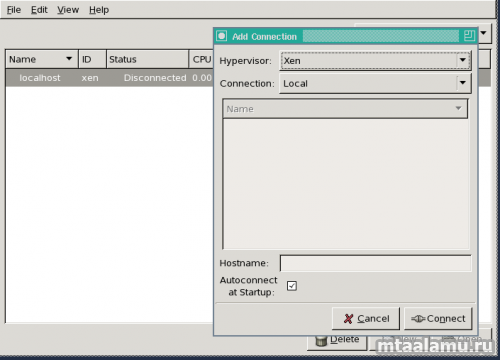The height and width of the screenshot is (360, 500).
Task: Open the Hypervisor dropdown showing Xen
Action: click(375, 61)
